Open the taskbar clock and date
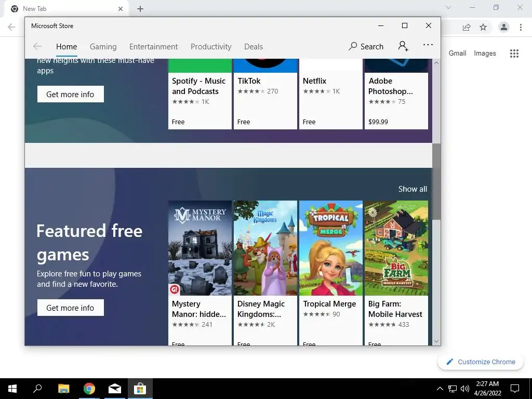 487,389
